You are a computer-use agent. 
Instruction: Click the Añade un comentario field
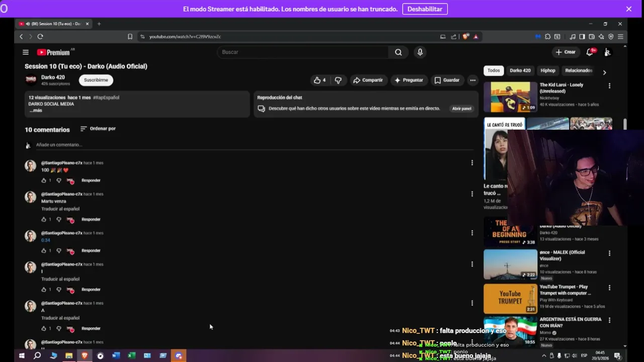coord(256,145)
